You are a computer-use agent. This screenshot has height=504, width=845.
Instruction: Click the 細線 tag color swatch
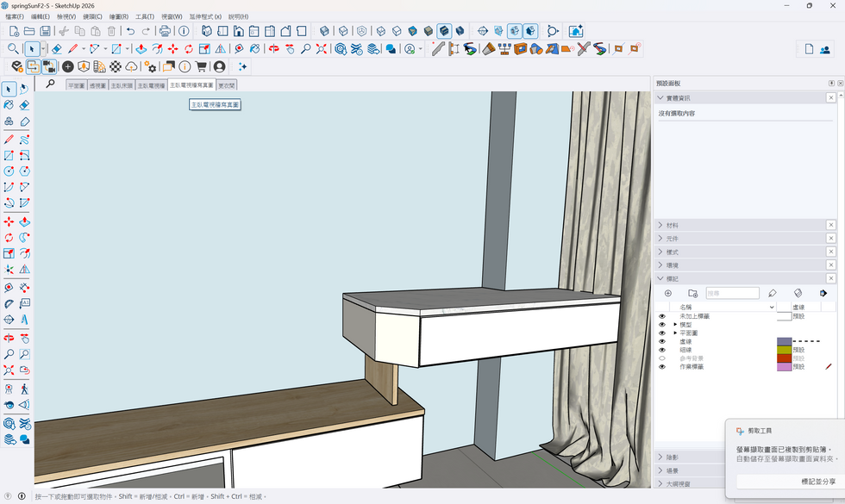(x=784, y=350)
